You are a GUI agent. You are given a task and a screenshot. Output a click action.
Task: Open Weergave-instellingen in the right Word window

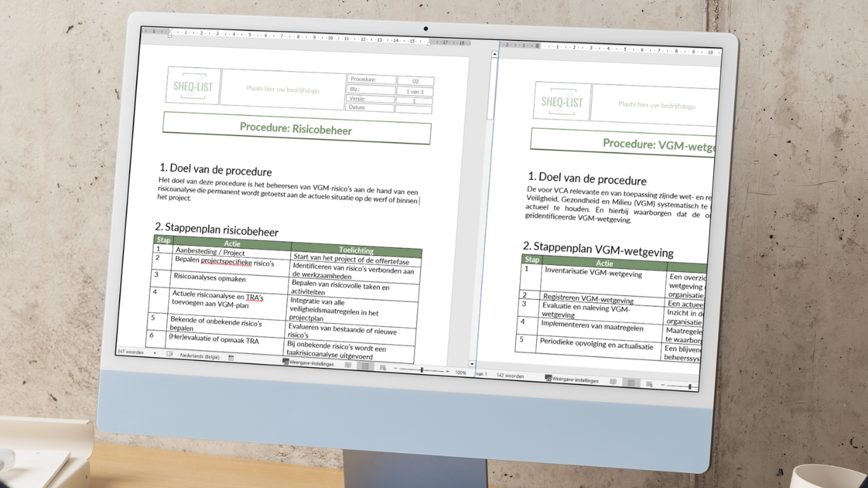(572, 379)
